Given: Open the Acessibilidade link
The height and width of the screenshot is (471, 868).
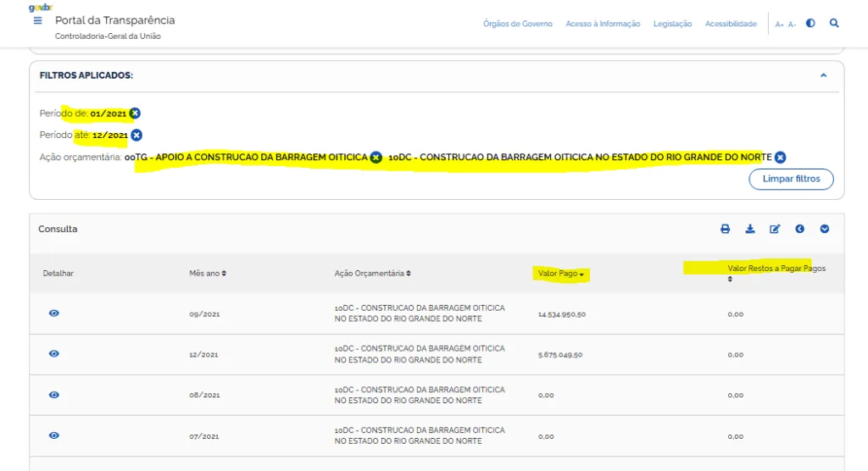Looking at the screenshot, I should (731, 24).
